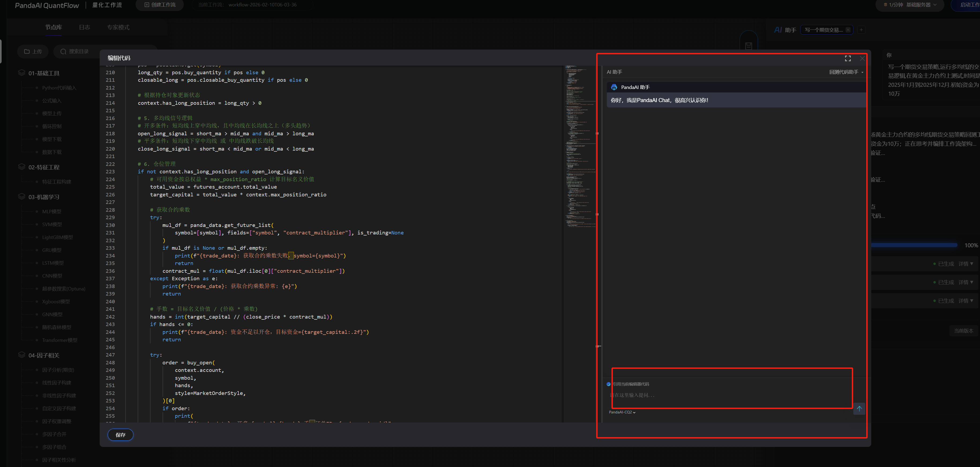This screenshot has width=980, height=467.
Task: Select the 写一个期货交易 chat tab
Action: 824,30
